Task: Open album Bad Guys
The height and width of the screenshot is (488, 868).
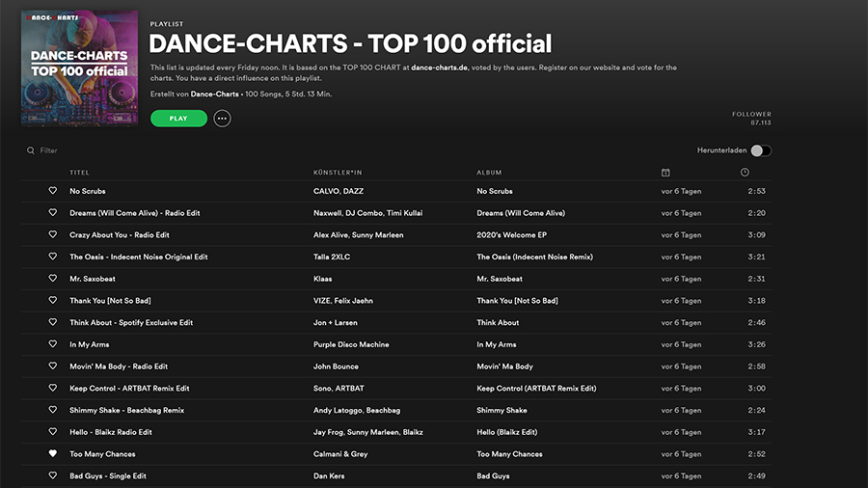Action: (x=493, y=475)
